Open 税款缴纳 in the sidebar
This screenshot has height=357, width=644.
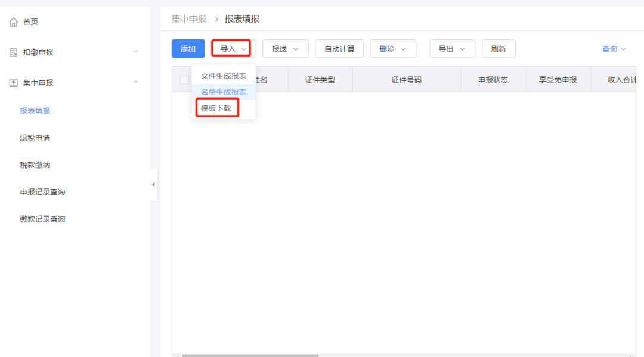click(35, 165)
